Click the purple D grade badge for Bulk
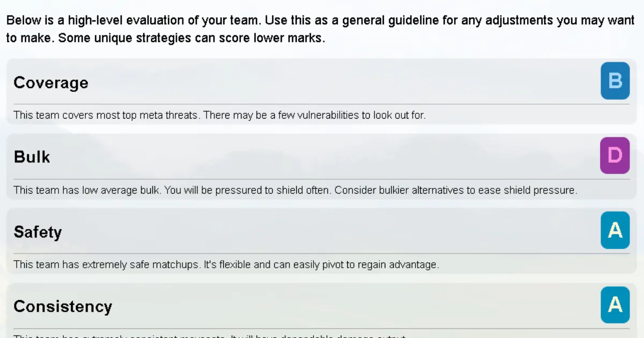Screen dimensions: 644x338 click(x=615, y=156)
